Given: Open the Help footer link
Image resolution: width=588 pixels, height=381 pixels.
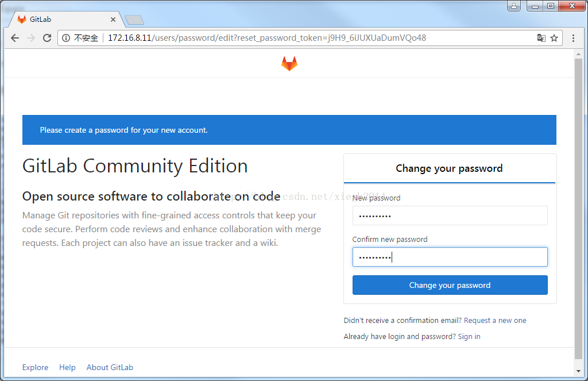Looking at the screenshot, I should click(x=67, y=367).
